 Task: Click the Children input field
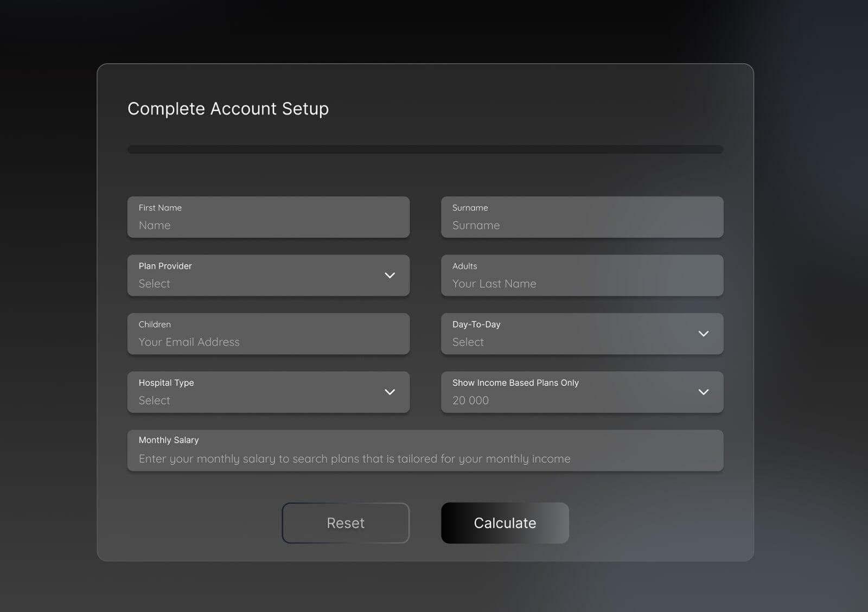point(268,334)
